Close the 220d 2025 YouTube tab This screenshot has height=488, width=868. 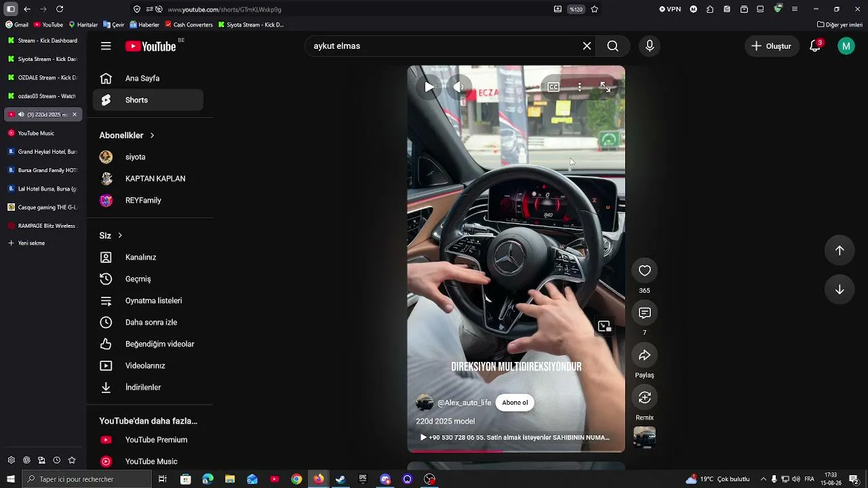tap(75, 115)
